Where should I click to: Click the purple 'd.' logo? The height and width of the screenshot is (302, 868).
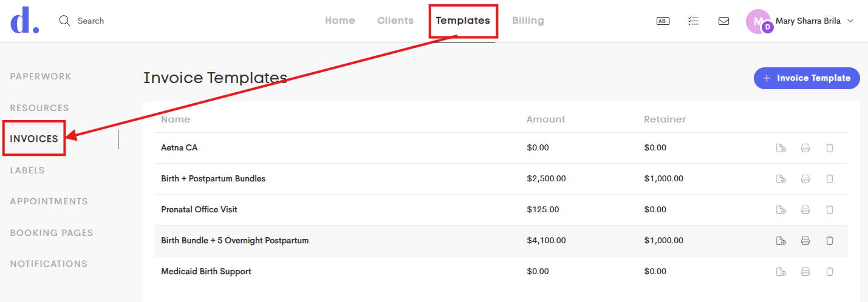24,21
